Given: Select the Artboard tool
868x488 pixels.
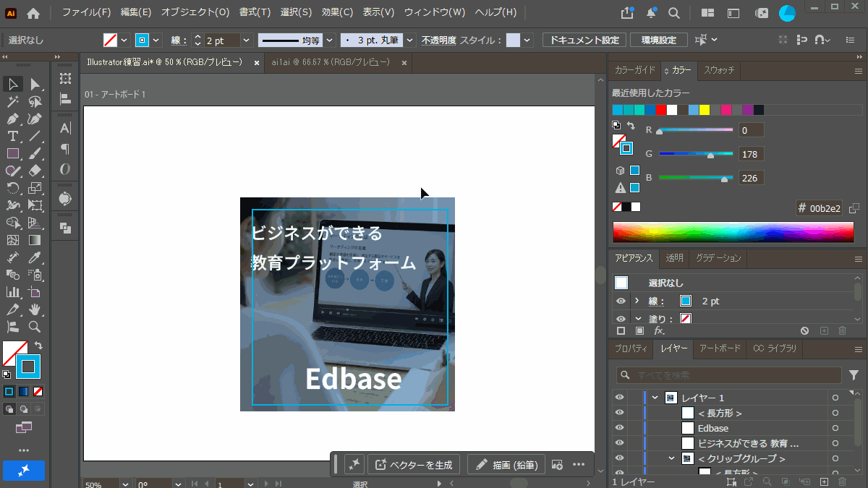Looking at the screenshot, I should [35, 292].
